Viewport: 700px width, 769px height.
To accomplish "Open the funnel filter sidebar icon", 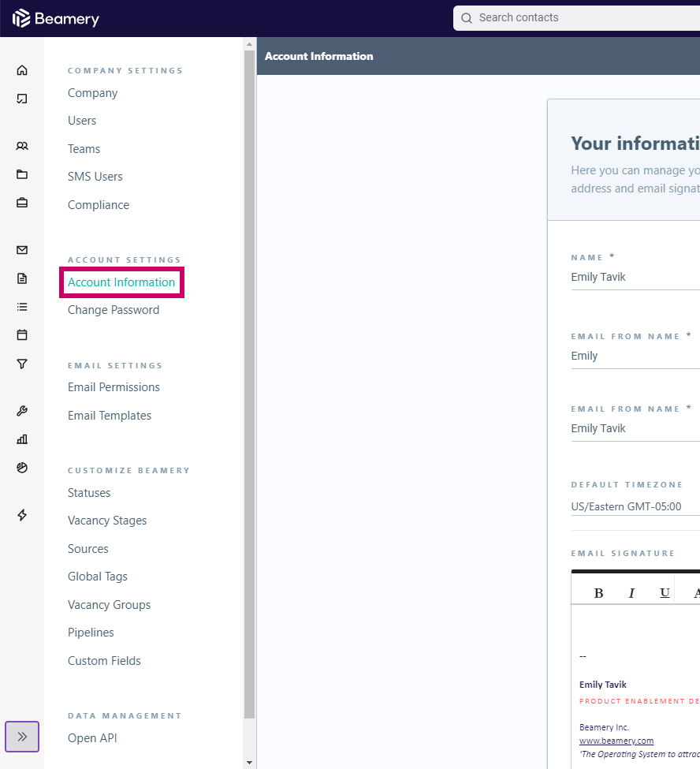I will 22,364.
